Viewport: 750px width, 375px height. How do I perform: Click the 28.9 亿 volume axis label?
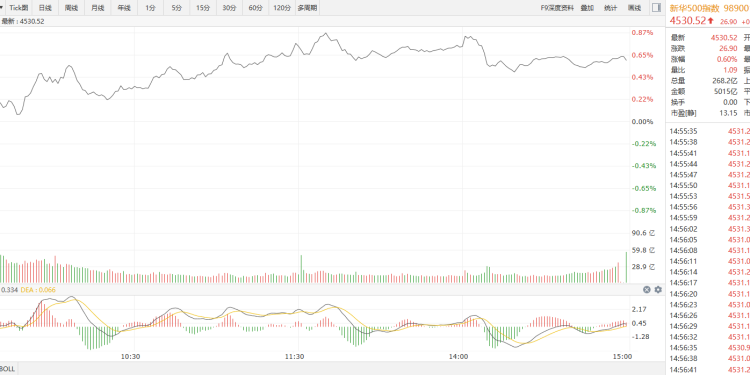(644, 266)
